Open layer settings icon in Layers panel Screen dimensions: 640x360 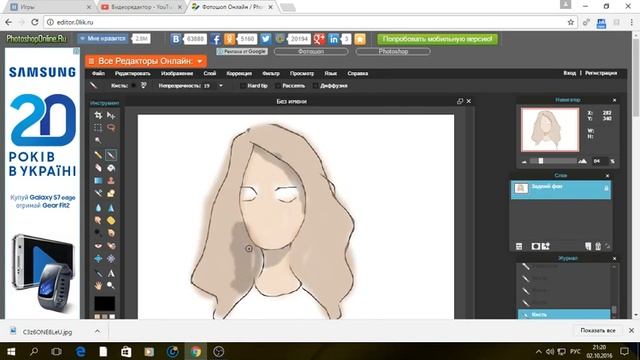pos(519,246)
